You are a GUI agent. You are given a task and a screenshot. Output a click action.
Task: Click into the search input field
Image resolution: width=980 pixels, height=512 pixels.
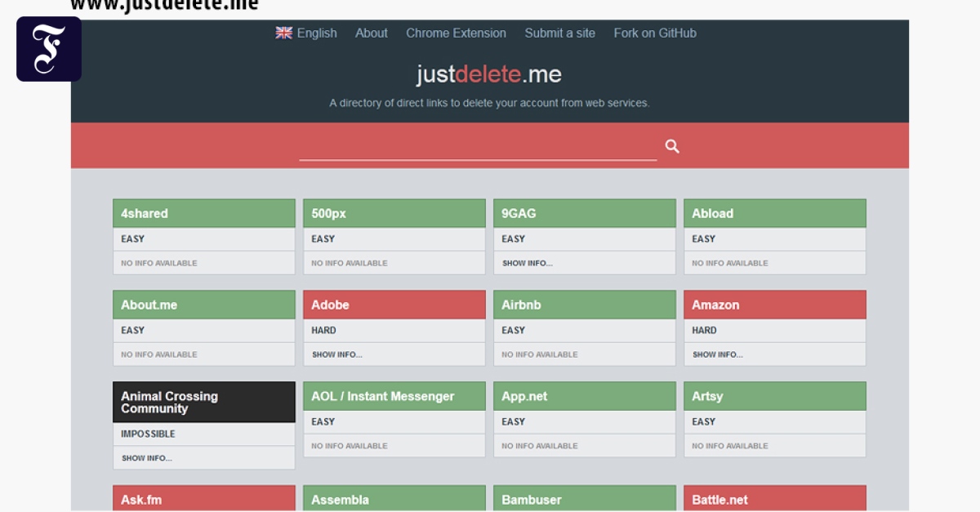[x=478, y=147]
